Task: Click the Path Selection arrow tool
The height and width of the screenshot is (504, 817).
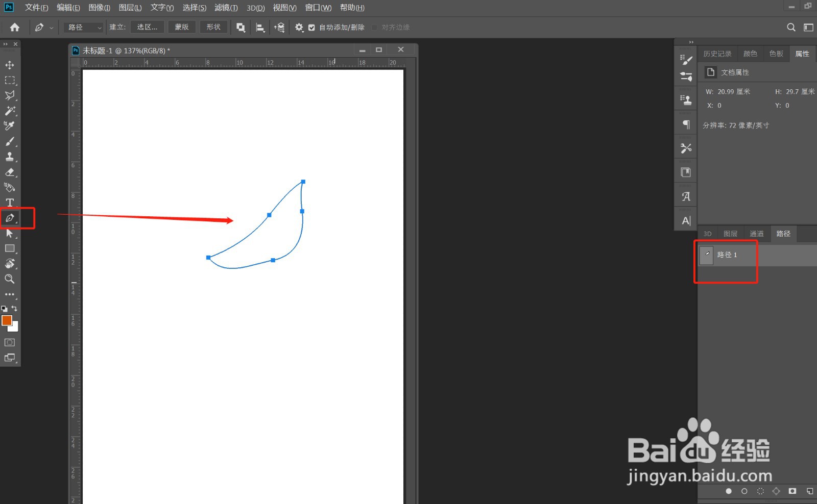Action: 10,233
